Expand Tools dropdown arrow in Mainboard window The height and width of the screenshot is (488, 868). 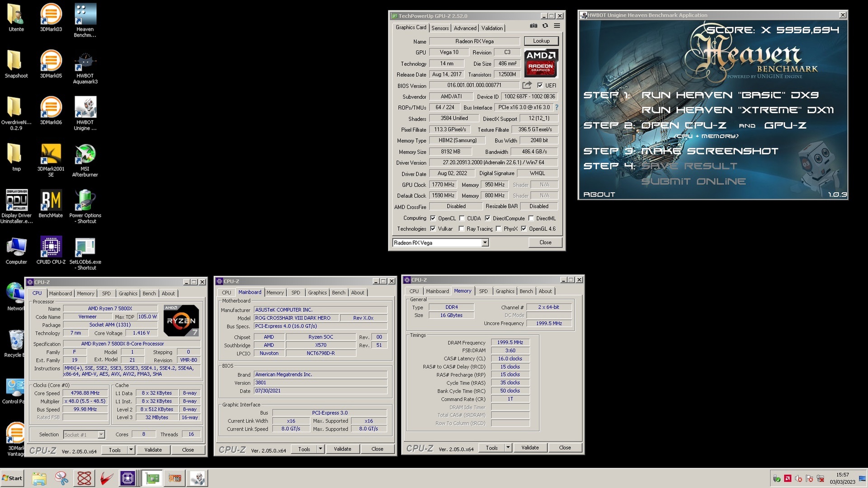[x=321, y=449]
